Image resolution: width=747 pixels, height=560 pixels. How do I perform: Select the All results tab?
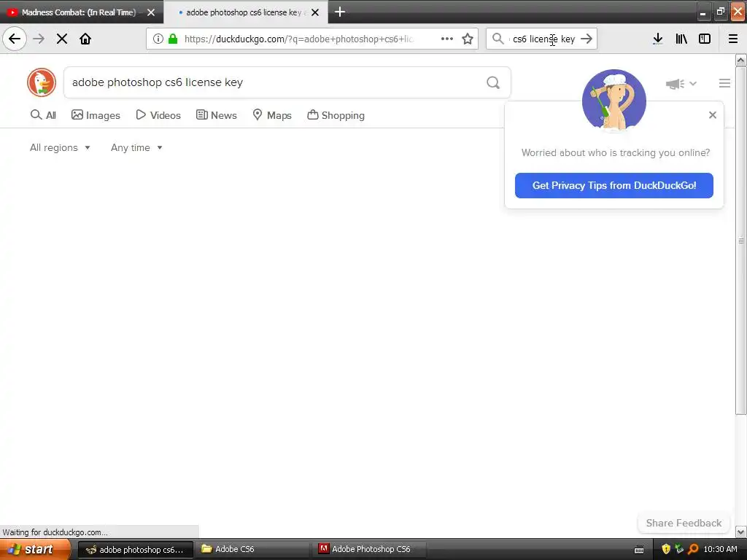click(43, 115)
